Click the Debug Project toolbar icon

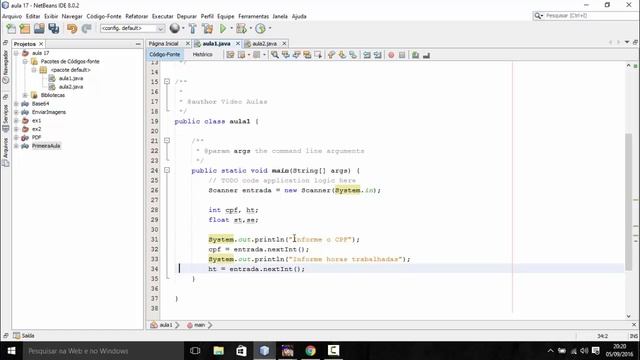pos(241,28)
